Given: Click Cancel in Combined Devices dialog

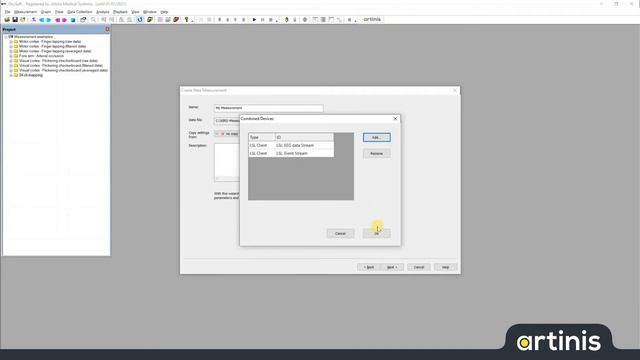Looking at the screenshot, I should click(x=340, y=233).
